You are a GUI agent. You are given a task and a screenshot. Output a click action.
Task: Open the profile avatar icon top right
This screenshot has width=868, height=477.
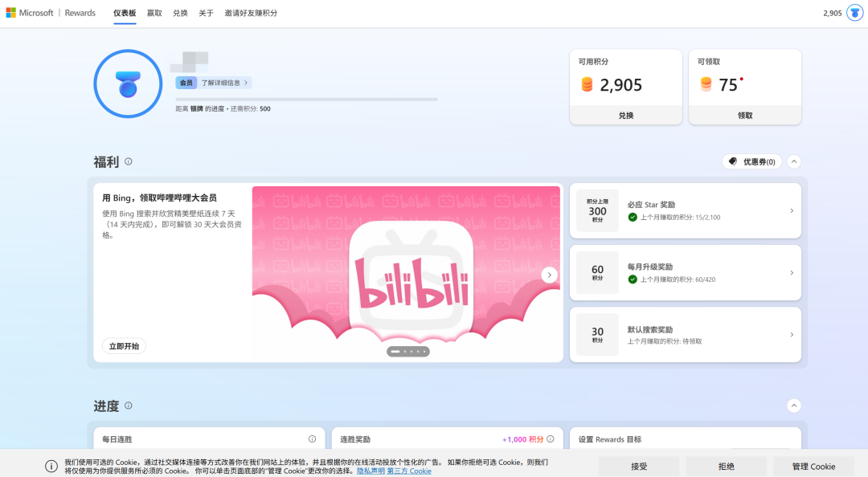[854, 13]
